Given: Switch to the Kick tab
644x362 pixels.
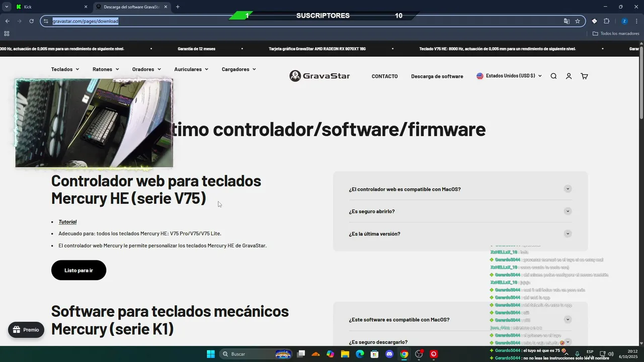Looking at the screenshot, I should [51, 7].
